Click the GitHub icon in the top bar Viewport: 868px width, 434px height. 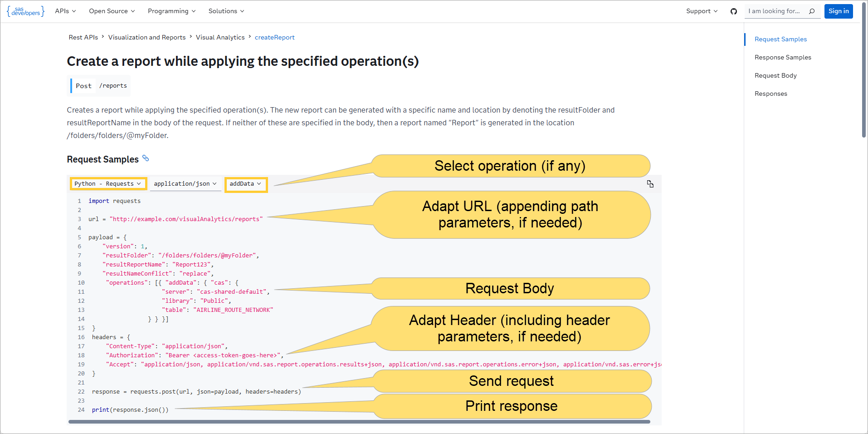point(733,11)
